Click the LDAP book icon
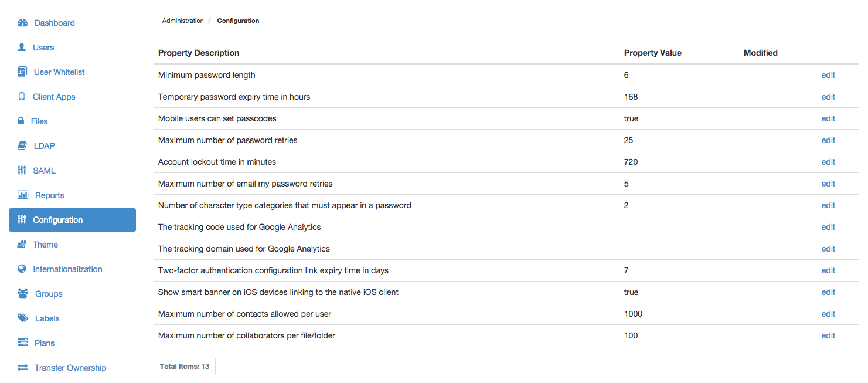 click(22, 146)
